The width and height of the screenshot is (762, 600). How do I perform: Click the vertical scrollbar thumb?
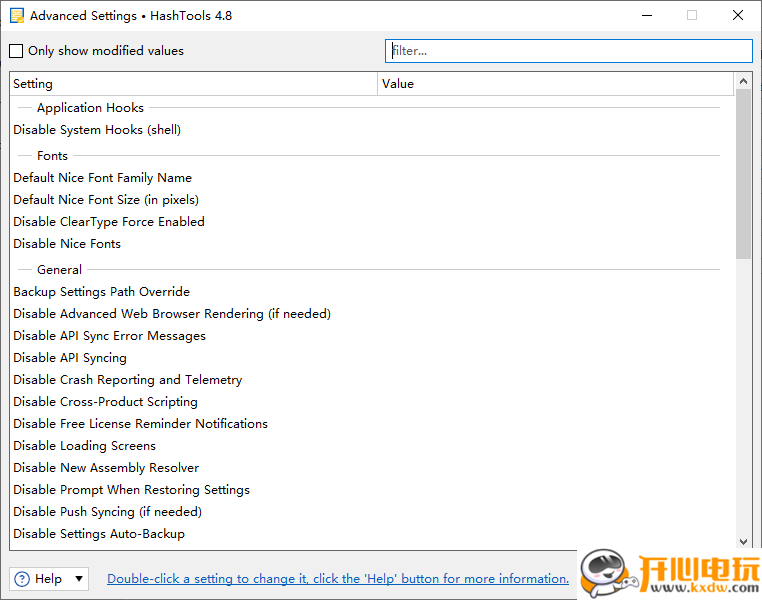pos(743,174)
